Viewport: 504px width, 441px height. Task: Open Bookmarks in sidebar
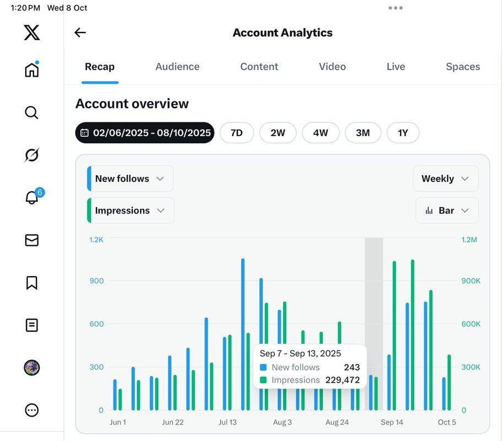32,283
